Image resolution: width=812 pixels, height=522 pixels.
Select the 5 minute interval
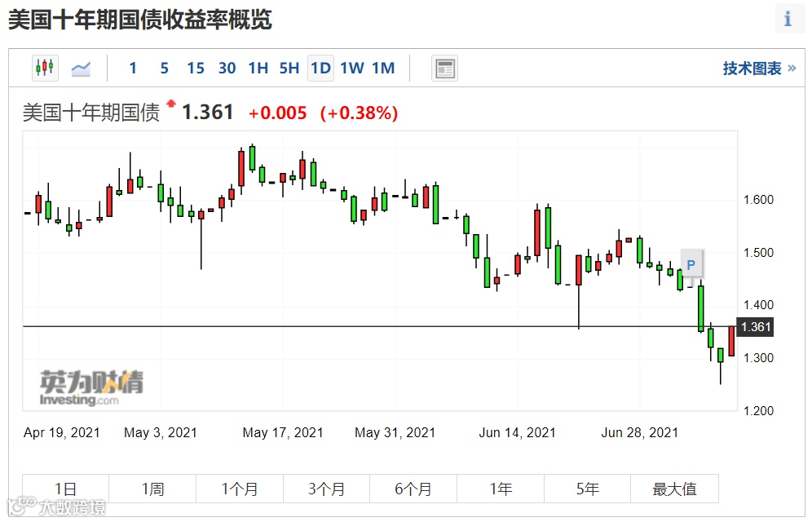(164, 69)
